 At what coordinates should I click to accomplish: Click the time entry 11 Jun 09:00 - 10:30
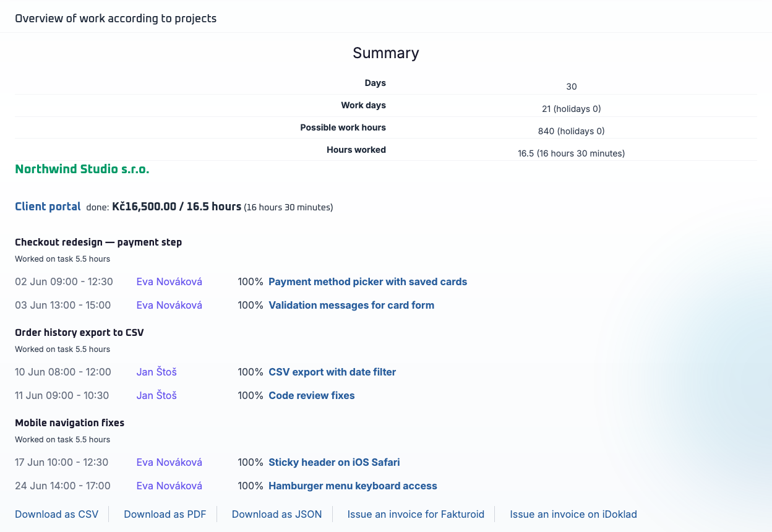click(62, 395)
